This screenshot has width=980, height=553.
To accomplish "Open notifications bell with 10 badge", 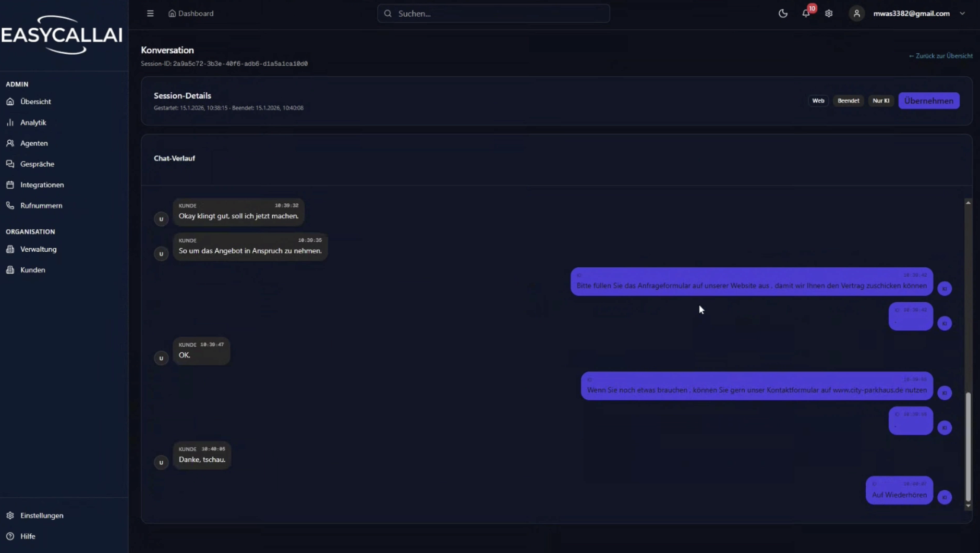I will point(806,14).
